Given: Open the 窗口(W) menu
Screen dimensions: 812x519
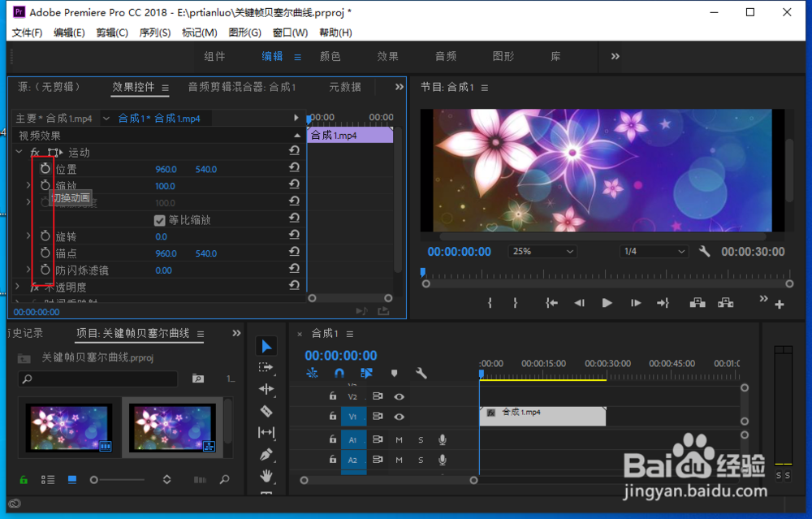Looking at the screenshot, I should tap(290, 32).
